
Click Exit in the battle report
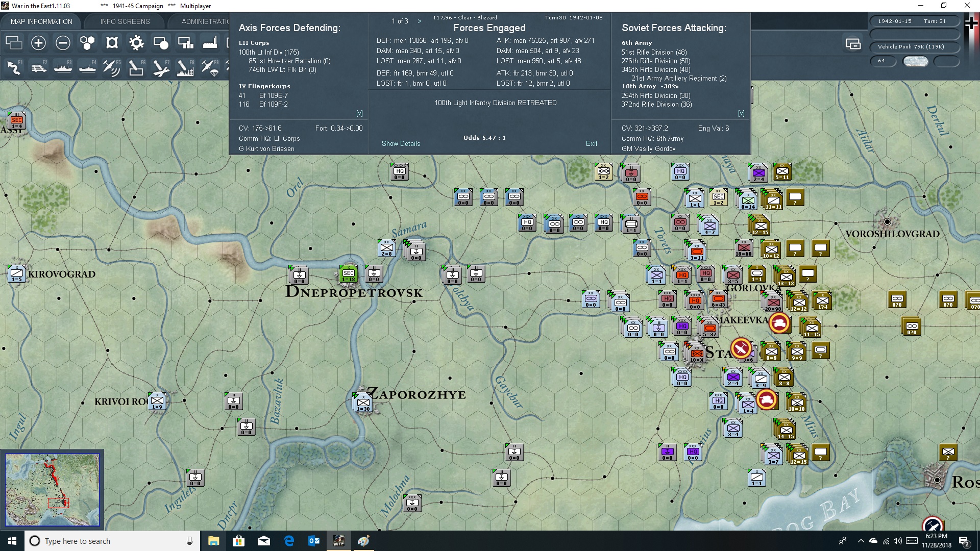click(592, 143)
